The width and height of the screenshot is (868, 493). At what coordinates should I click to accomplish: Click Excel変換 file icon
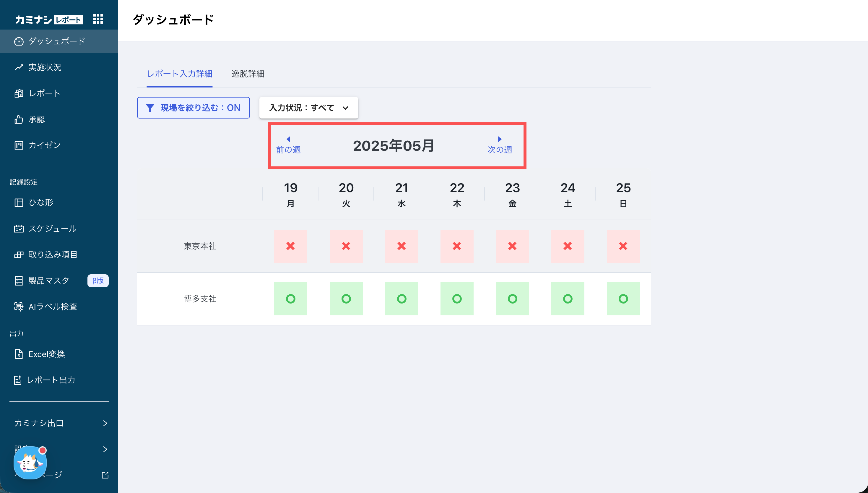pos(19,354)
